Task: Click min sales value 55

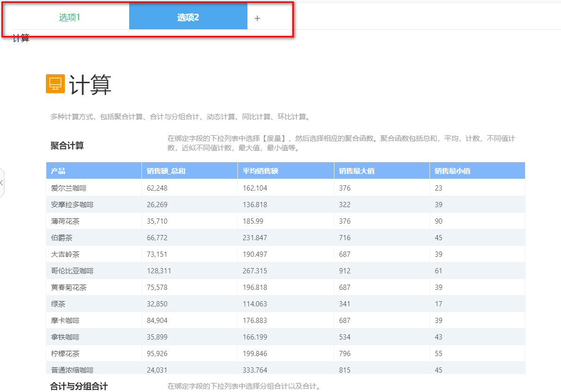Action: pos(438,354)
